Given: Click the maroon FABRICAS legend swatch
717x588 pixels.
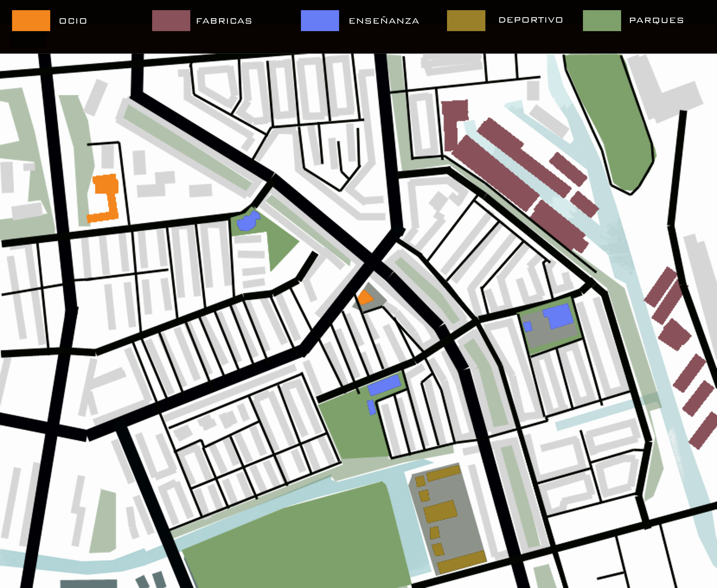Looking at the screenshot, I should [x=171, y=21].
